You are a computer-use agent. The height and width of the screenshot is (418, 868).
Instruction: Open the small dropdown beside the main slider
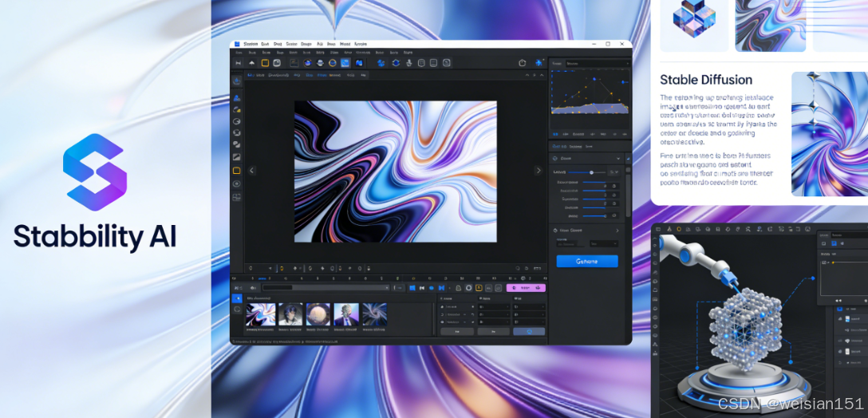(614, 173)
